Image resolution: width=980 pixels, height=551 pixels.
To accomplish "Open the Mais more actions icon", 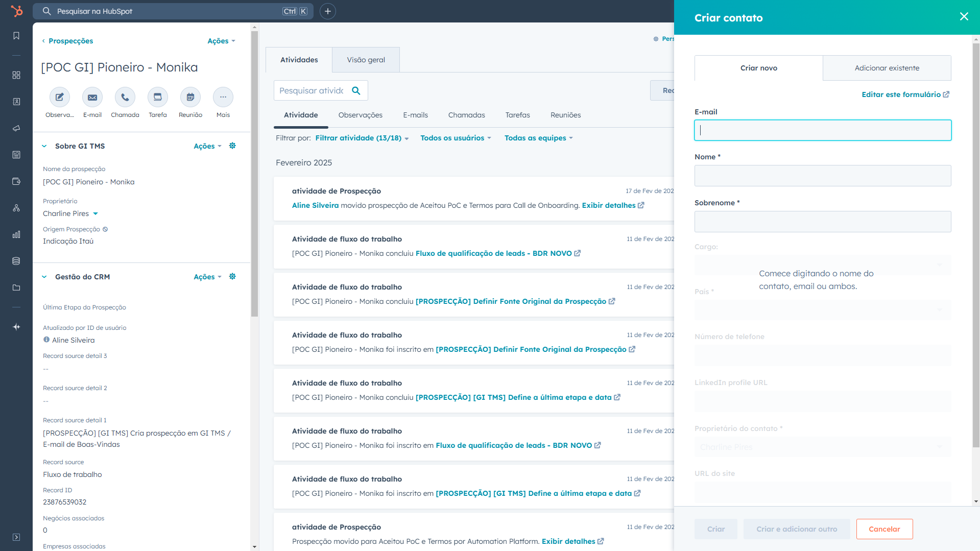I will (223, 97).
